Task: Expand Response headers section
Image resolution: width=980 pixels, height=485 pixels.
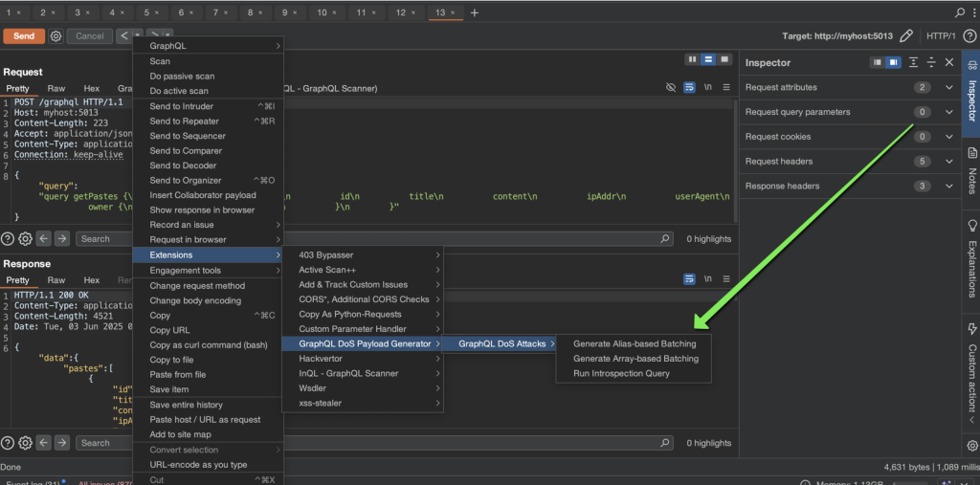Action: [948, 186]
